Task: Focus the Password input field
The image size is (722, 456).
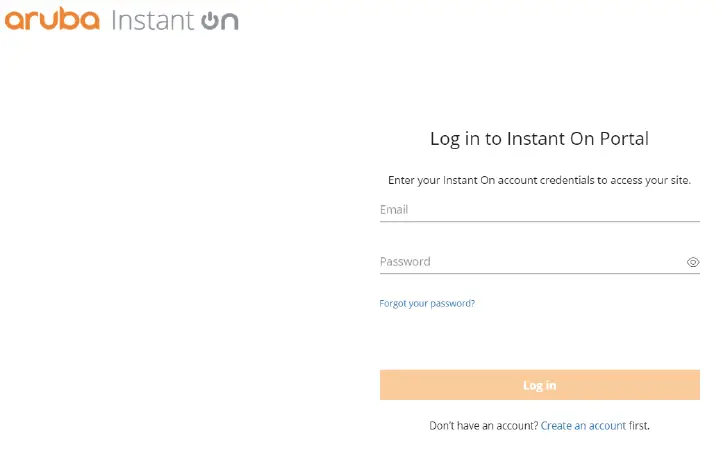Action: [530, 262]
